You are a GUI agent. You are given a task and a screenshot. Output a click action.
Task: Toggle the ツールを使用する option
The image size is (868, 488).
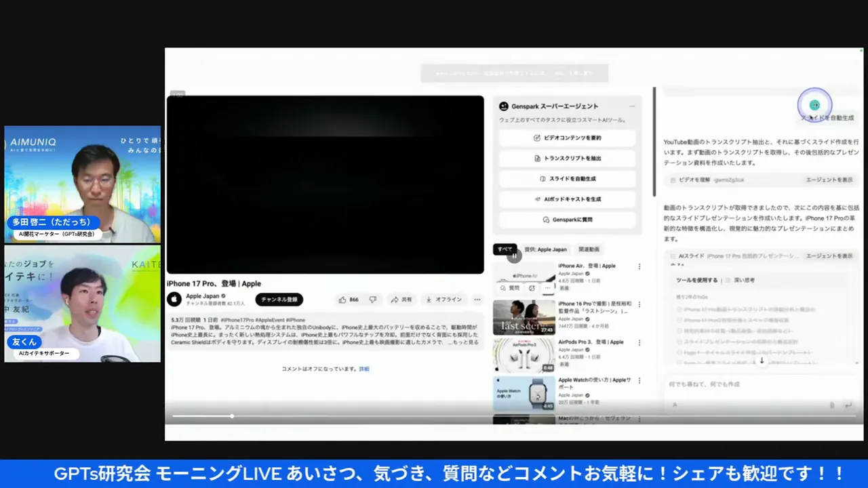[x=696, y=280]
